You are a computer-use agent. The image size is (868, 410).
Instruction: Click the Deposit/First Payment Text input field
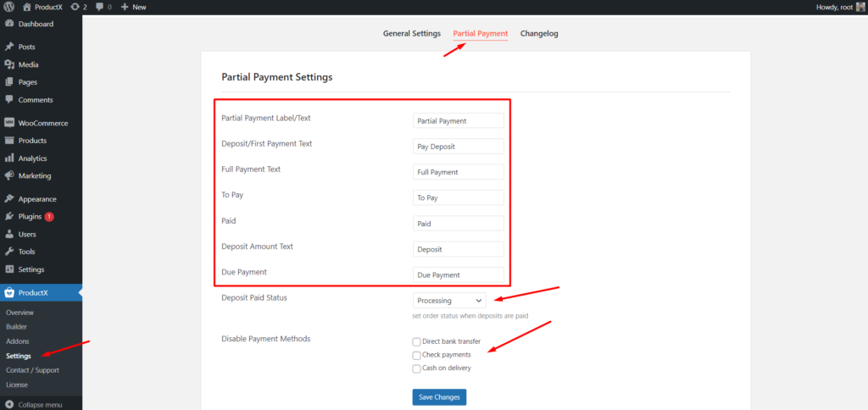coord(459,146)
